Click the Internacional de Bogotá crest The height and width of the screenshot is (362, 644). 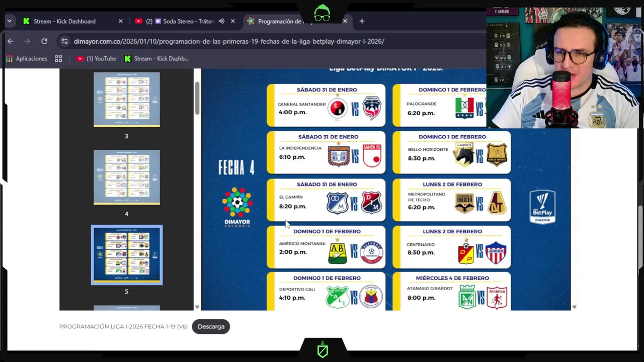464,203
